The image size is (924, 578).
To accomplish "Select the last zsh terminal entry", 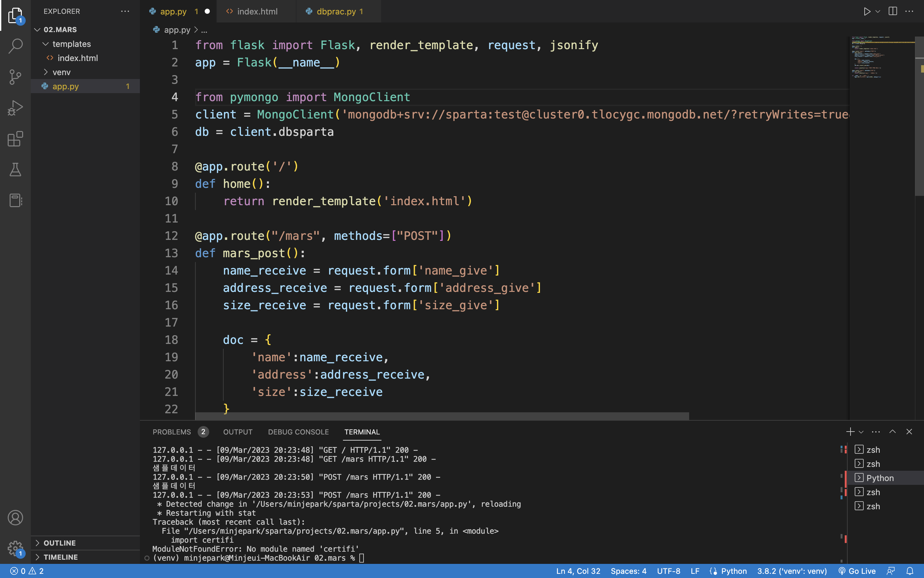I will [885, 506].
